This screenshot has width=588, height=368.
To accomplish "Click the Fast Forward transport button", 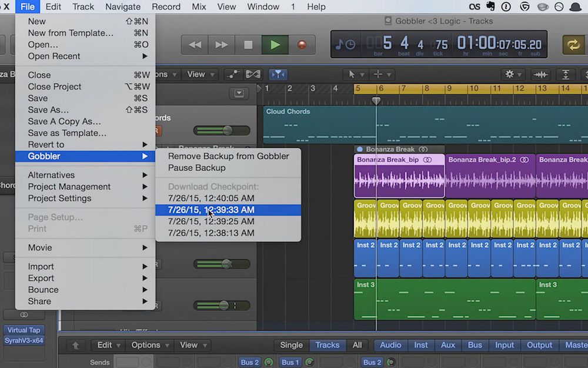I will coord(221,45).
